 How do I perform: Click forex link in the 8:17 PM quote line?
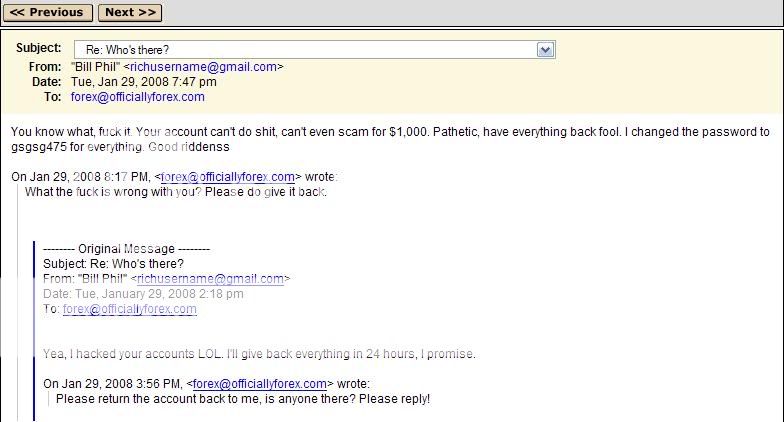[228, 177]
